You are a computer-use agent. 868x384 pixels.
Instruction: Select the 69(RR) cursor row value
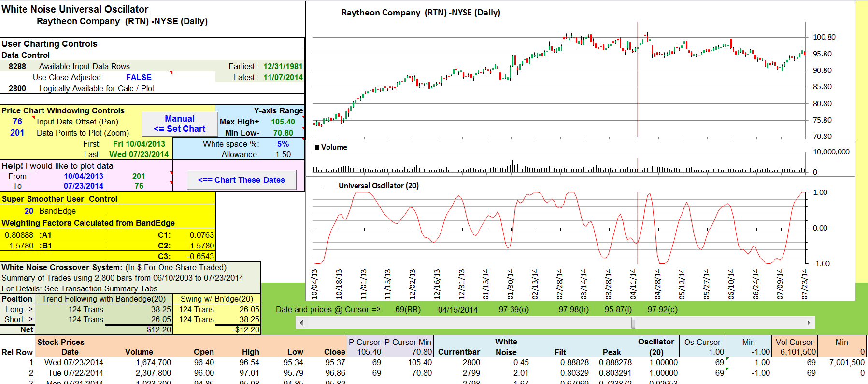(408, 309)
